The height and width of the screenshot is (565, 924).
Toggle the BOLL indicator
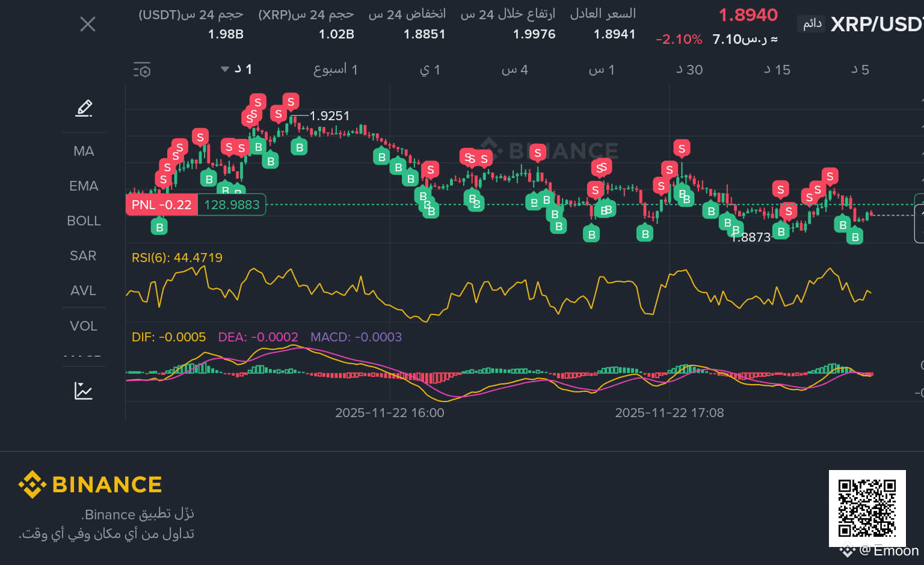[x=84, y=221]
